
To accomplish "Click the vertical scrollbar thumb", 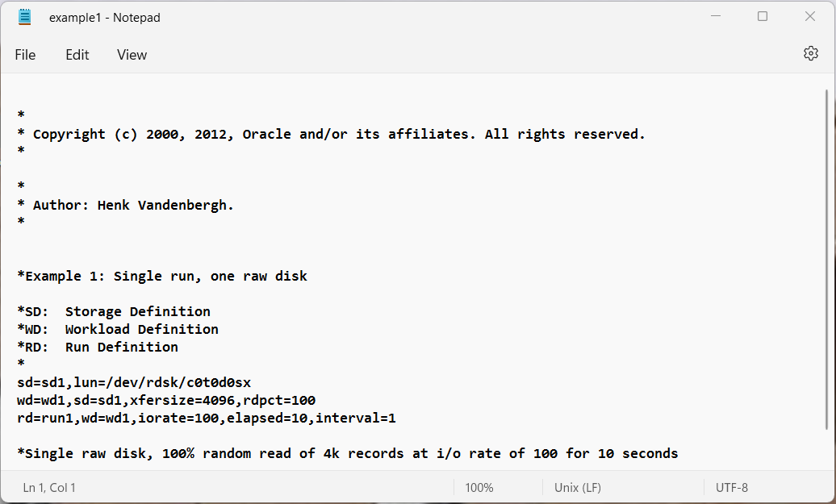I will pos(826,260).
